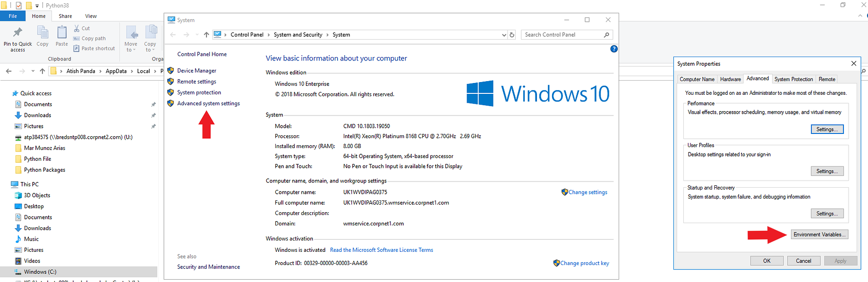Viewport: 868px width, 282px height.
Task: Click Control Panel in the breadcrumb path
Action: tap(247, 34)
